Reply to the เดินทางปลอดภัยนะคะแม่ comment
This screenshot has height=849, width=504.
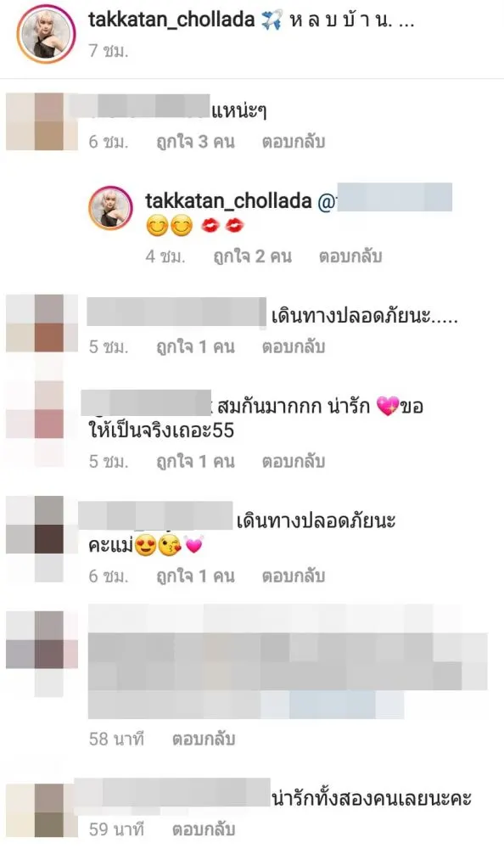click(x=294, y=576)
